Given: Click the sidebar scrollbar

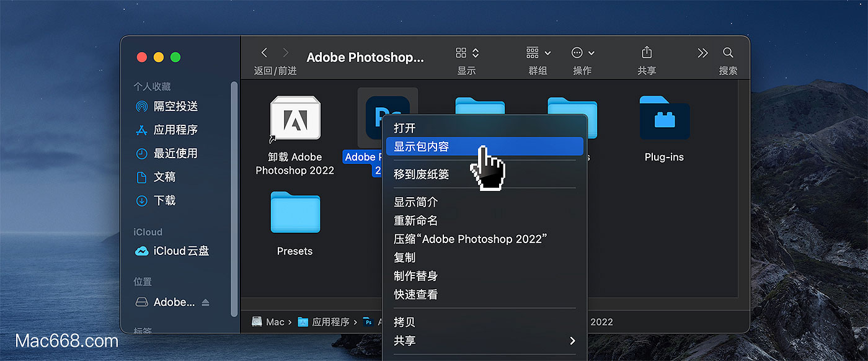Looking at the screenshot, I should [234, 198].
